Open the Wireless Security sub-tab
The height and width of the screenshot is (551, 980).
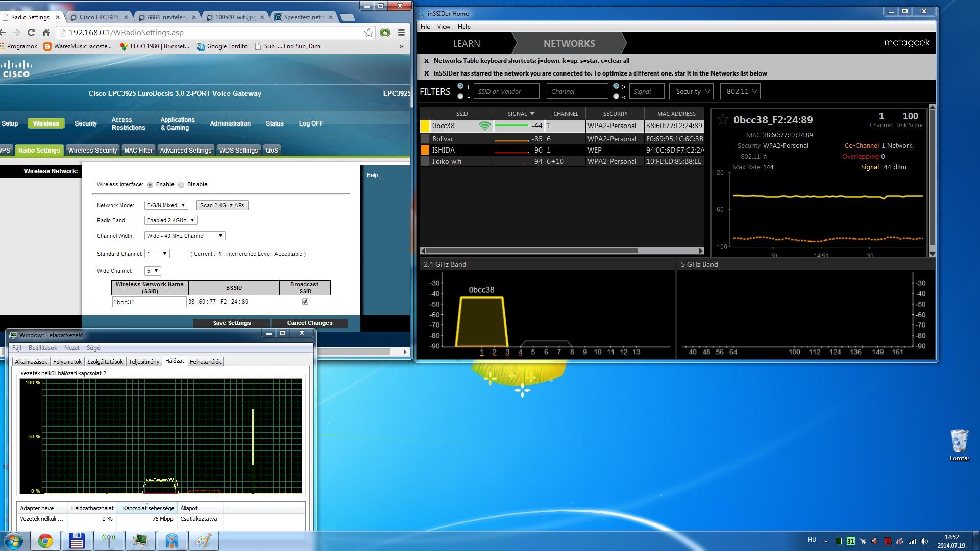(x=92, y=150)
